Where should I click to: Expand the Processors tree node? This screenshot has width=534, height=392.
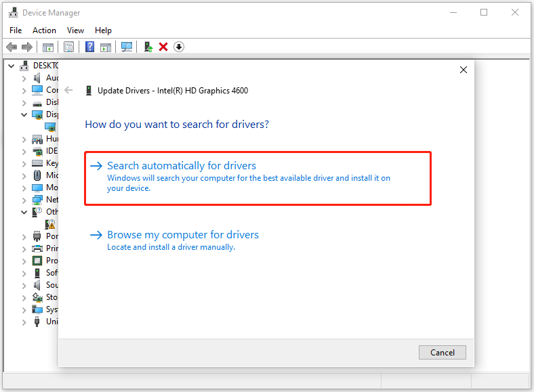tap(24, 261)
